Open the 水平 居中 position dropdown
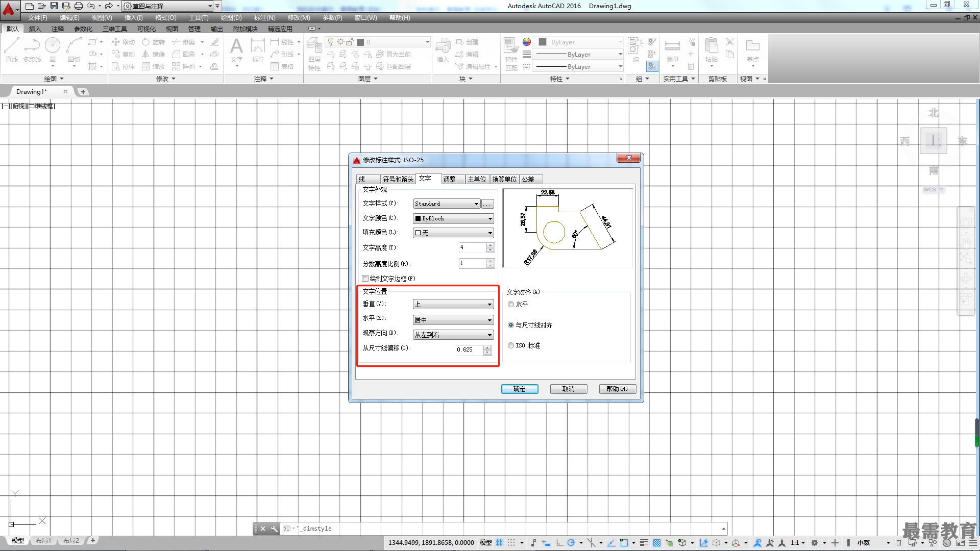The width and height of the screenshot is (980, 551). (453, 320)
